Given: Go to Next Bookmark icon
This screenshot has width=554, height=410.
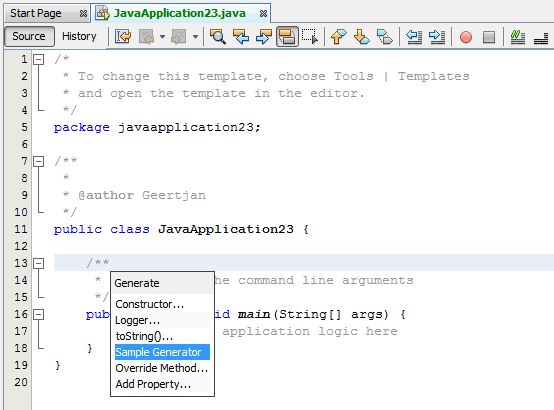Looking at the screenshot, I should [362, 36].
